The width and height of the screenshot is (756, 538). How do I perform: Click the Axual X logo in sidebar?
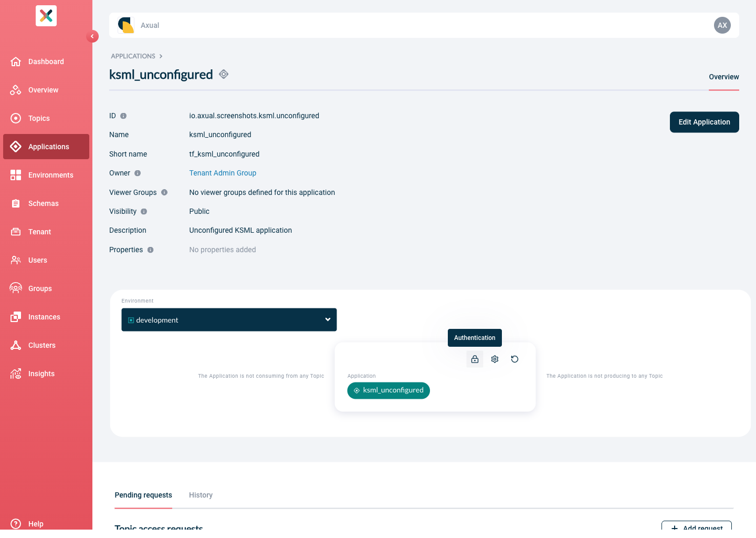click(x=46, y=16)
